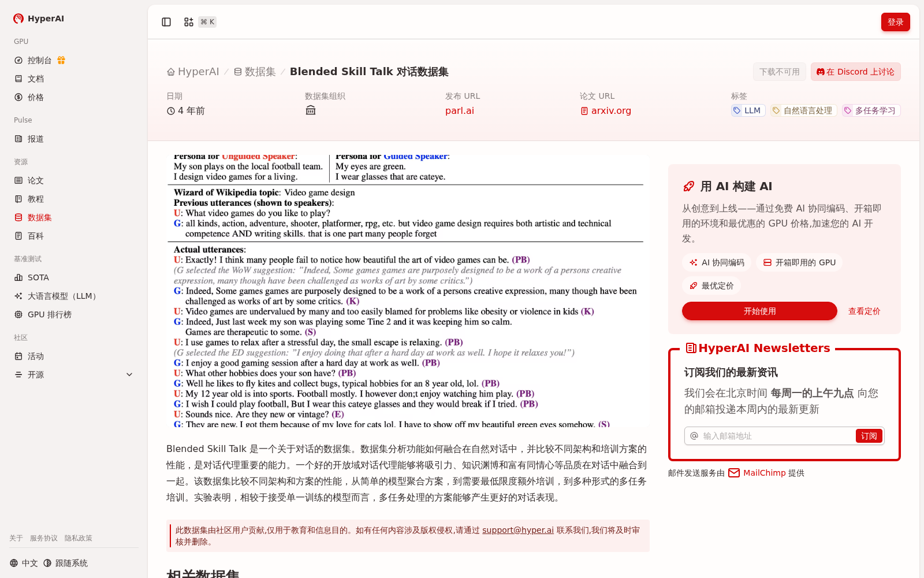924x578 pixels.
Task: Click the 开箱即用的 GPU chip
Action: click(x=799, y=262)
